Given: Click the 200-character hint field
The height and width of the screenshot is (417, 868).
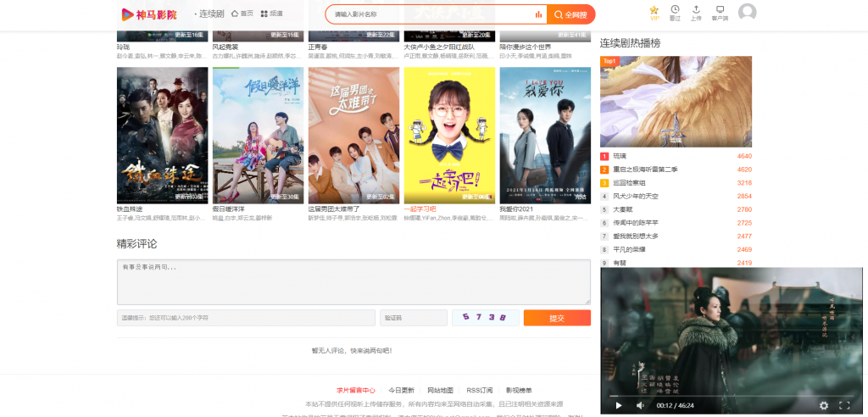Looking at the screenshot, I should click(x=246, y=318).
